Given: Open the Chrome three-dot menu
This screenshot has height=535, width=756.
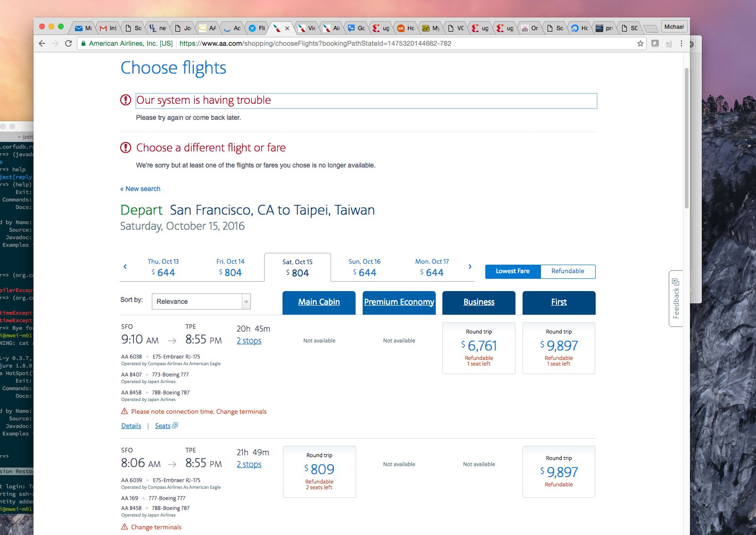Looking at the screenshot, I should 681,43.
